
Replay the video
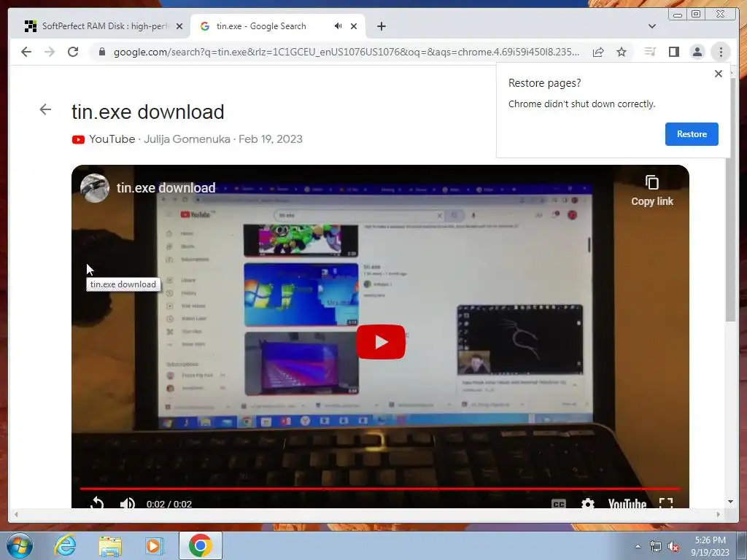[x=97, y=503]
